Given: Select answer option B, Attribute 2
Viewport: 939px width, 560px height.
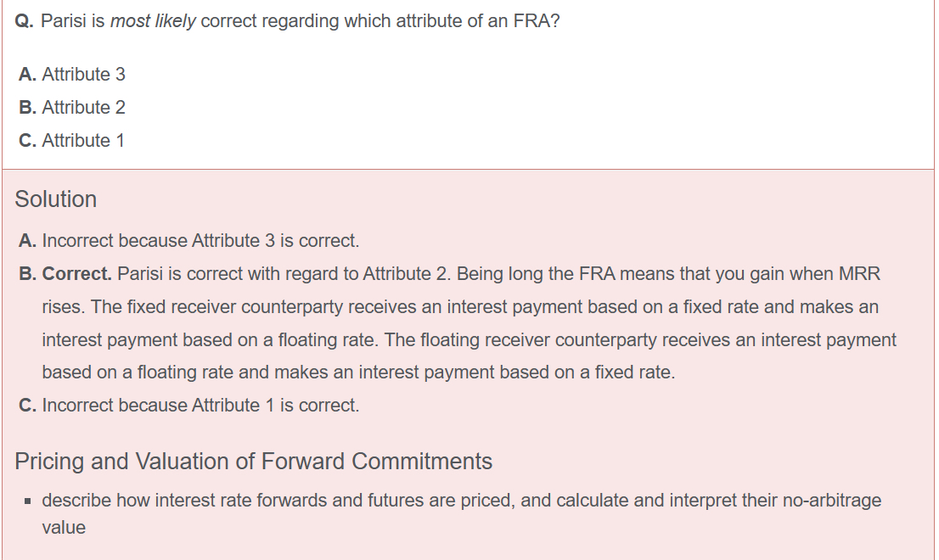Looking at the screenshot, I should pos(72,108).
